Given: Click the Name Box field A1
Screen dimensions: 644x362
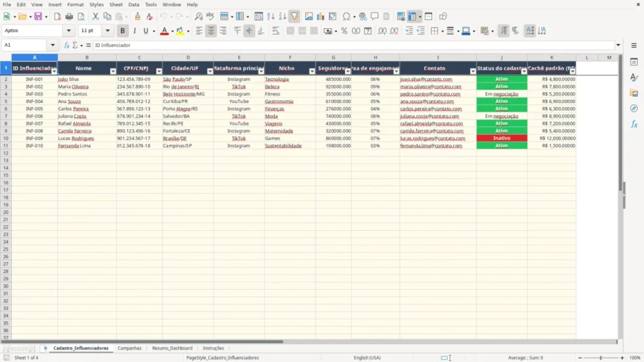Looking at the screenshot, I should coord(25,45).
